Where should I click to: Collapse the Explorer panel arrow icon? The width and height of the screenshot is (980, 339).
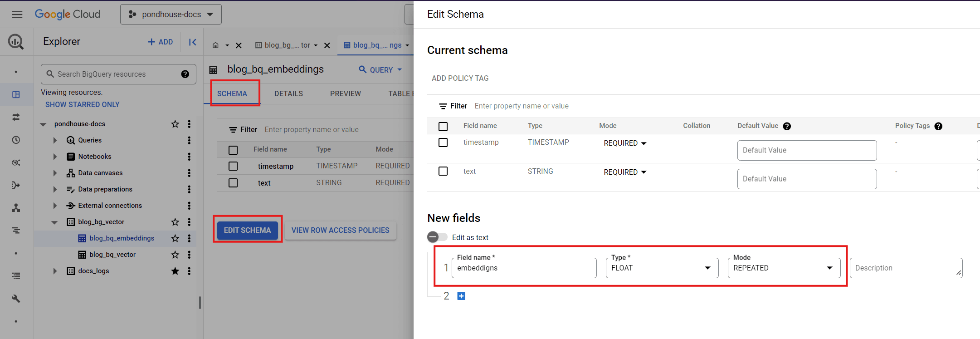[192, 42]
